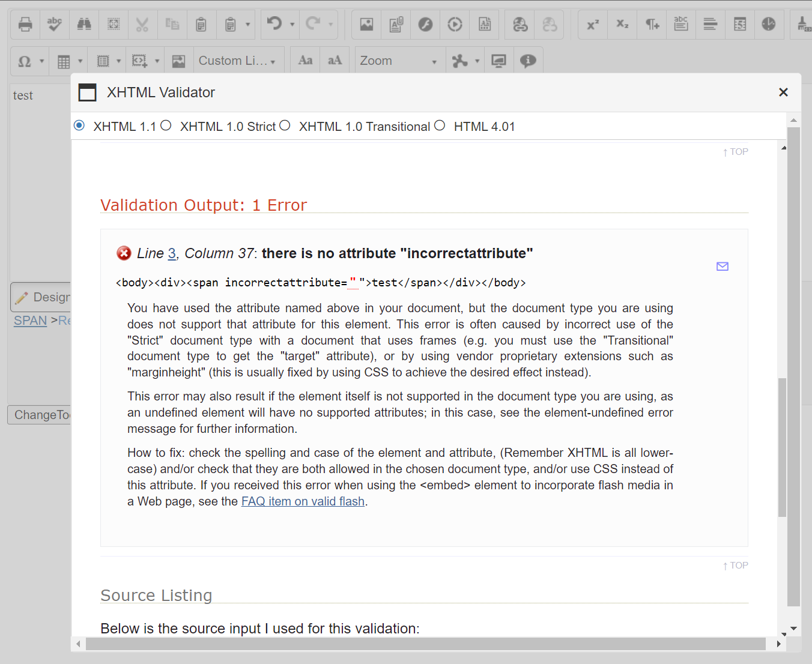Open the FAQ item on valid flash link
The height and width of the screenshot is (664, 812).
(x=303, y=501)
